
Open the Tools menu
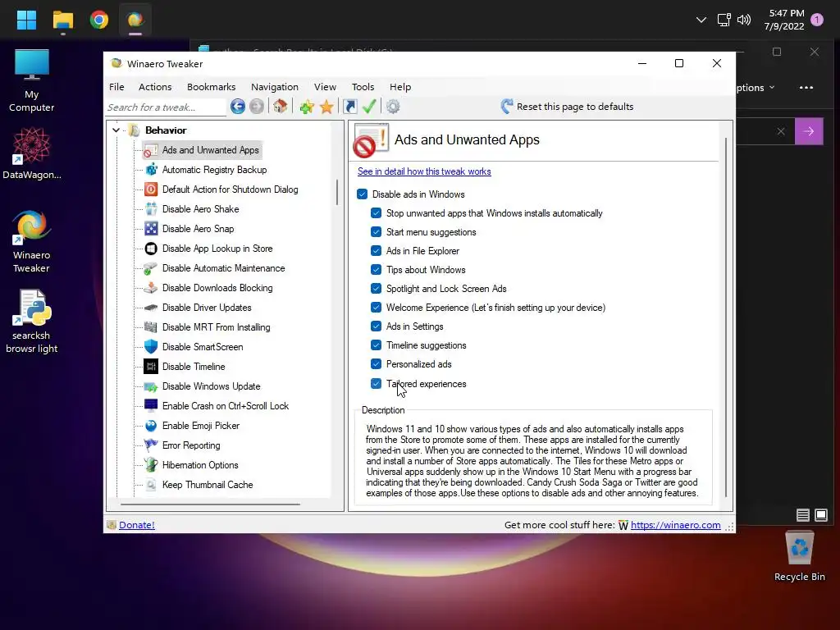pos(363,87)
